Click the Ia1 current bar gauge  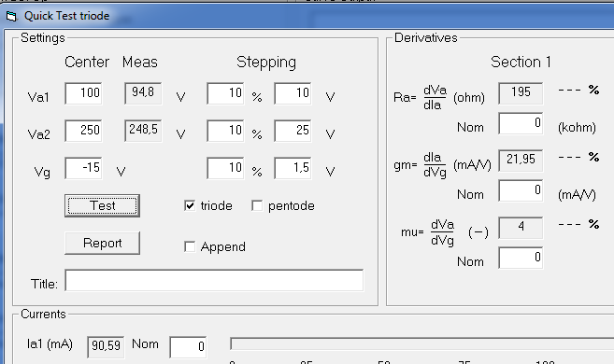pyautogui.click(x=421, y=344)
